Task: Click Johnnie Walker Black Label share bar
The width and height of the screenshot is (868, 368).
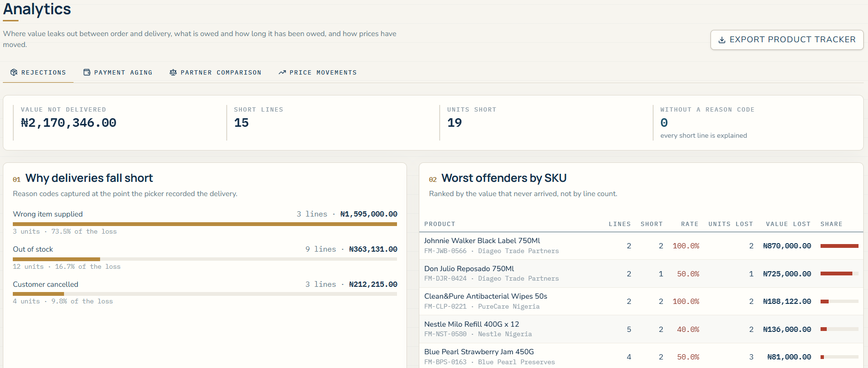Action: (x=839, y=246)
